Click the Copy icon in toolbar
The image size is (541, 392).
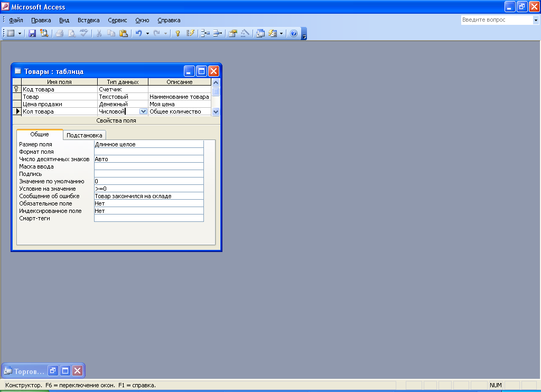tap(111, 33)
